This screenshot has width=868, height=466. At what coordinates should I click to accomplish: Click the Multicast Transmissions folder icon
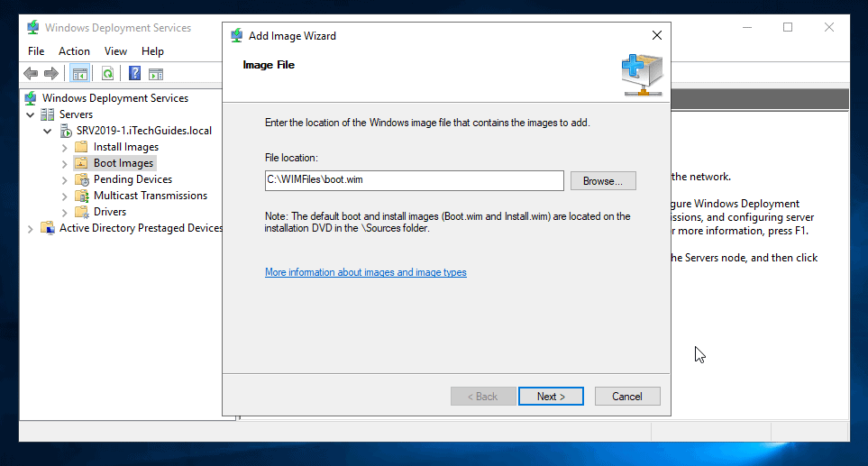(81, 196)
